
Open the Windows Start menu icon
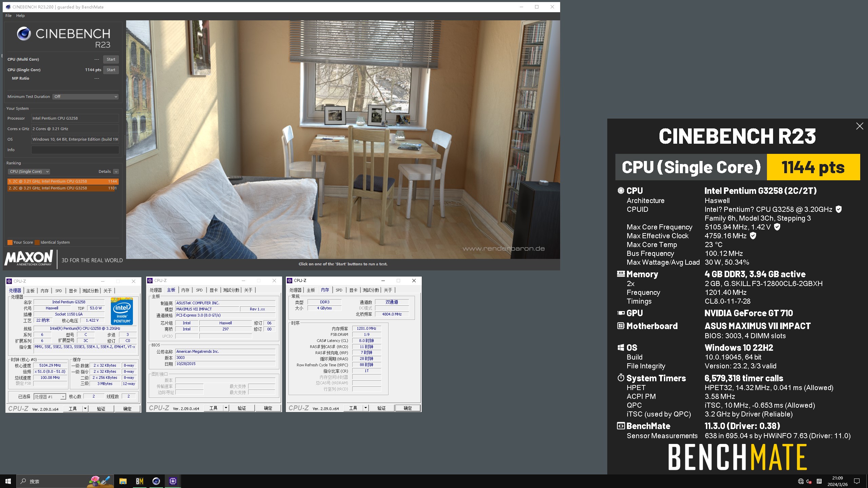pos(8,481)
